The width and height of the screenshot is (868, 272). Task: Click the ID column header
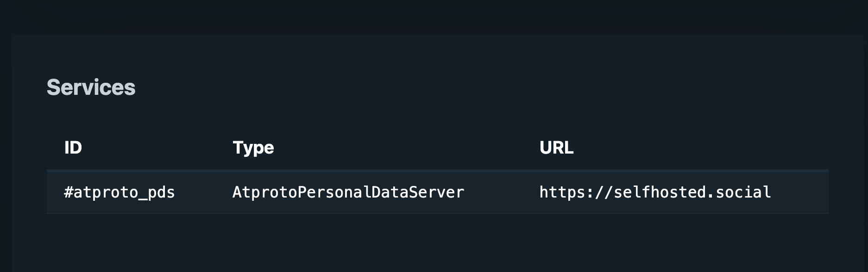click(x=73, y=148)
